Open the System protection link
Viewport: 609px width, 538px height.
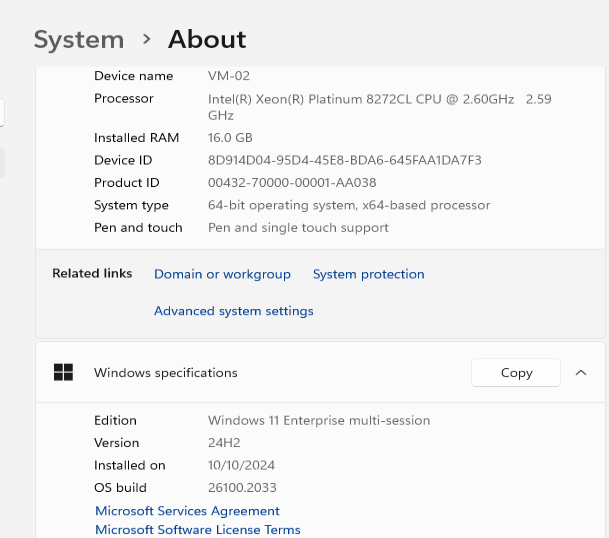368,274
